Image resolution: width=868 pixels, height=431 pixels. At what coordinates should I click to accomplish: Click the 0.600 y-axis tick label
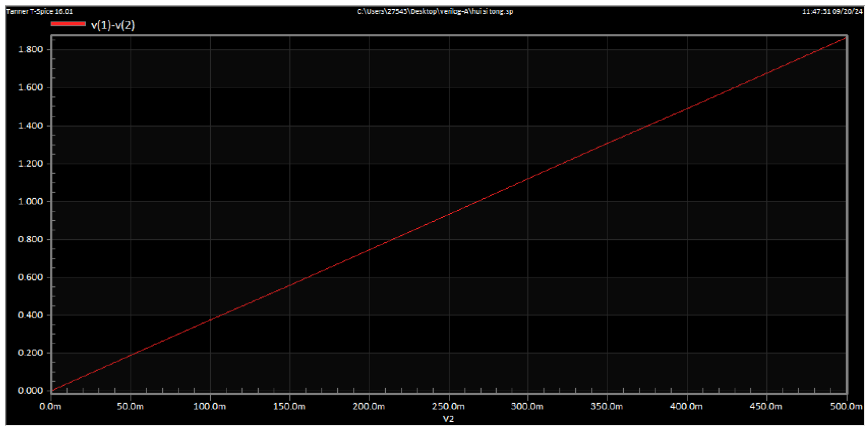[x=30, y=277]
